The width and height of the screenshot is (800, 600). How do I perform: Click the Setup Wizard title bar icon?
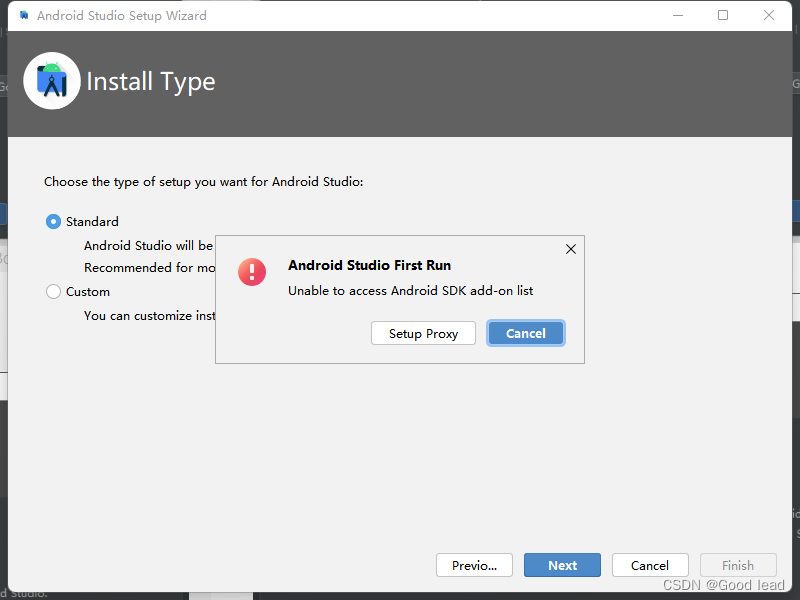(24, 15)
